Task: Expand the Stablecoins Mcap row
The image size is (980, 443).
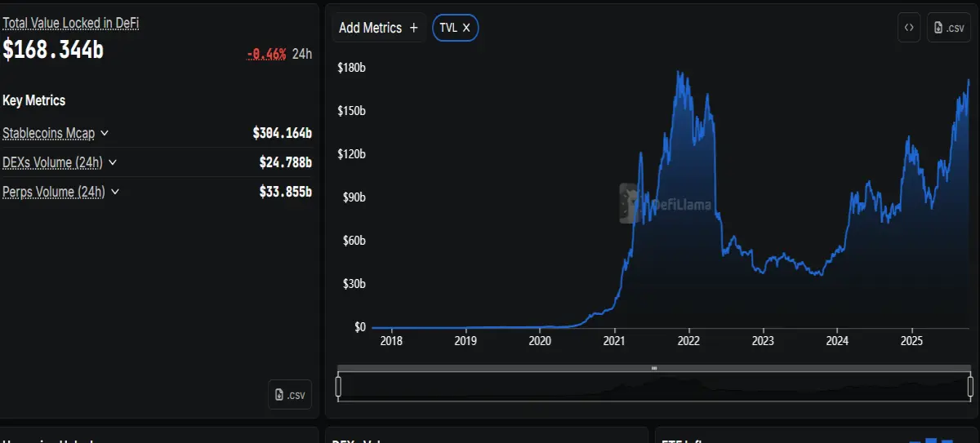Action: 105,133
